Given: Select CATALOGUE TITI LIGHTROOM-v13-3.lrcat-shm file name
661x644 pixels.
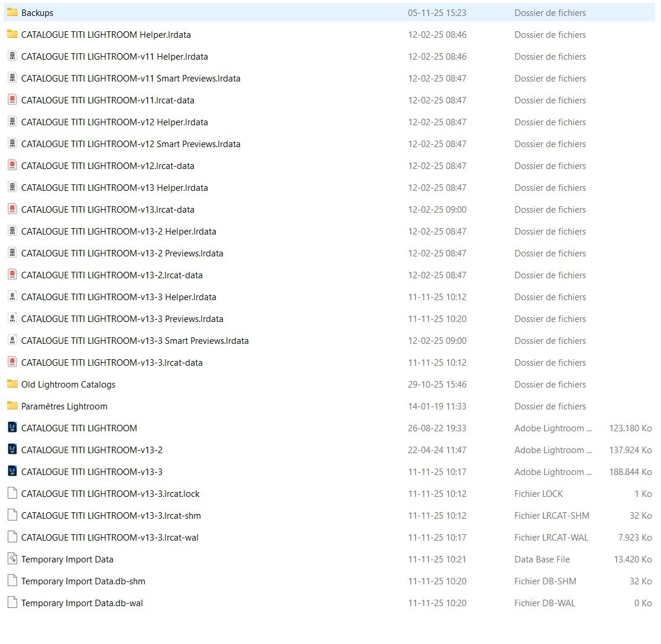Looking at the screenshot, I should (111, 516).
